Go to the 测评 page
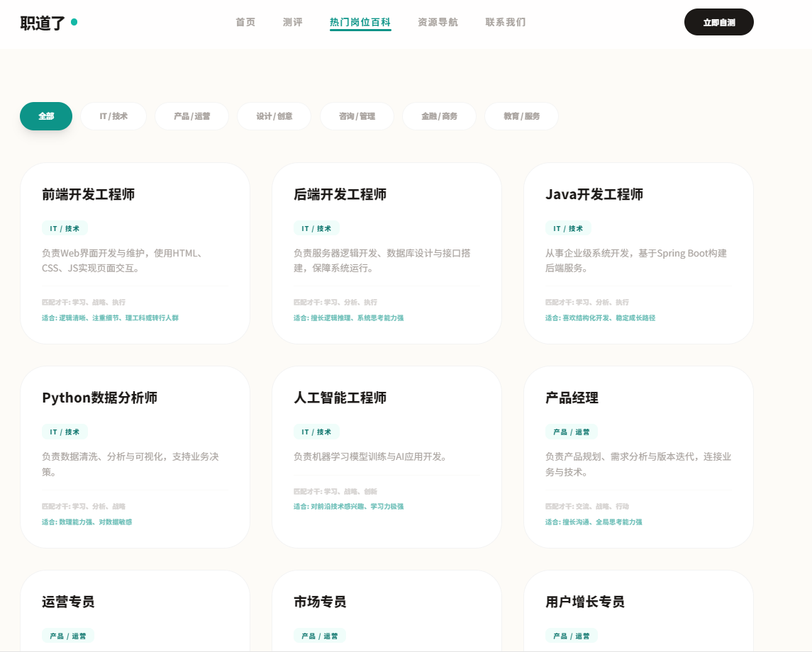812x652 pixels. 292,22
